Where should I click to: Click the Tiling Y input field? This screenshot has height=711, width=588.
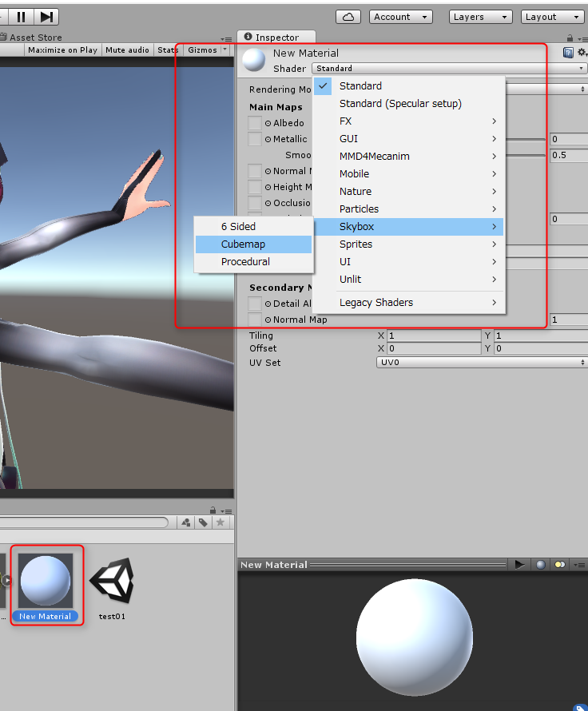pyautogui.click(x=541, y=336)
